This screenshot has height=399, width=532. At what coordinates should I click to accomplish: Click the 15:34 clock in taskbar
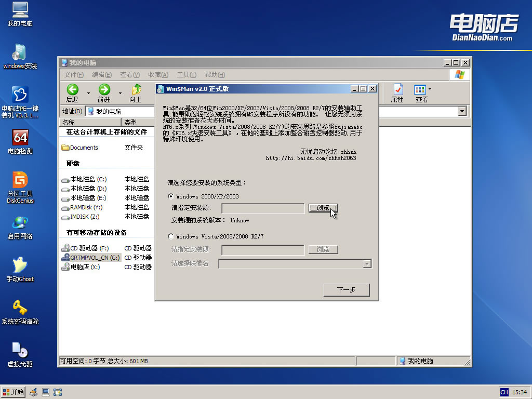coord(520,392)
